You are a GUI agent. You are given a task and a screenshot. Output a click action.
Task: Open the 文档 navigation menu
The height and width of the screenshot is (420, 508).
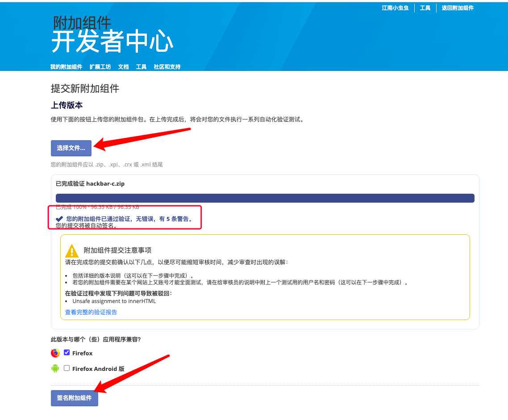tap(124, 67)
